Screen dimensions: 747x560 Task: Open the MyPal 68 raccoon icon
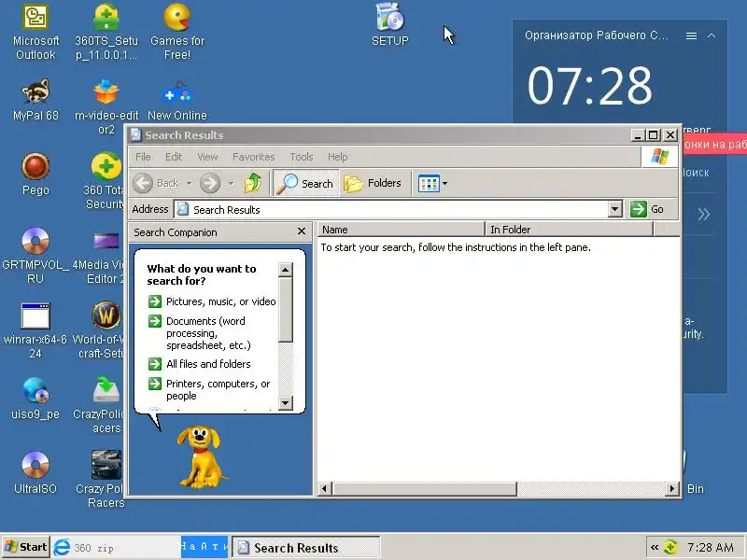coord(35,100)
